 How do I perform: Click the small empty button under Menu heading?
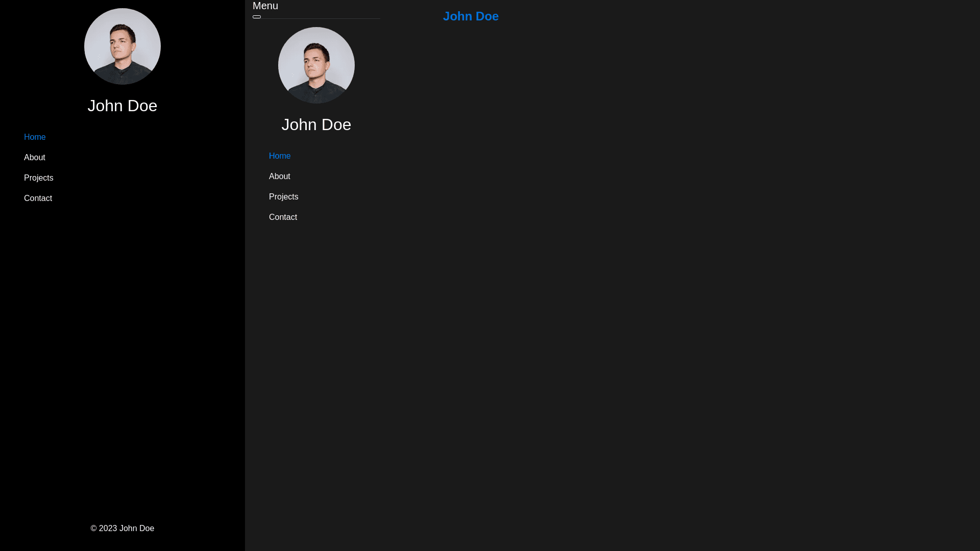click(257, 17)
